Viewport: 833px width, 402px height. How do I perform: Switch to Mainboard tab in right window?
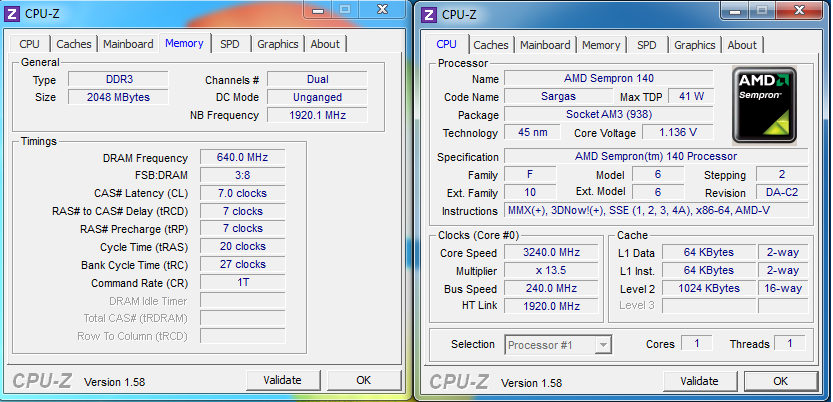pos(545,45)
